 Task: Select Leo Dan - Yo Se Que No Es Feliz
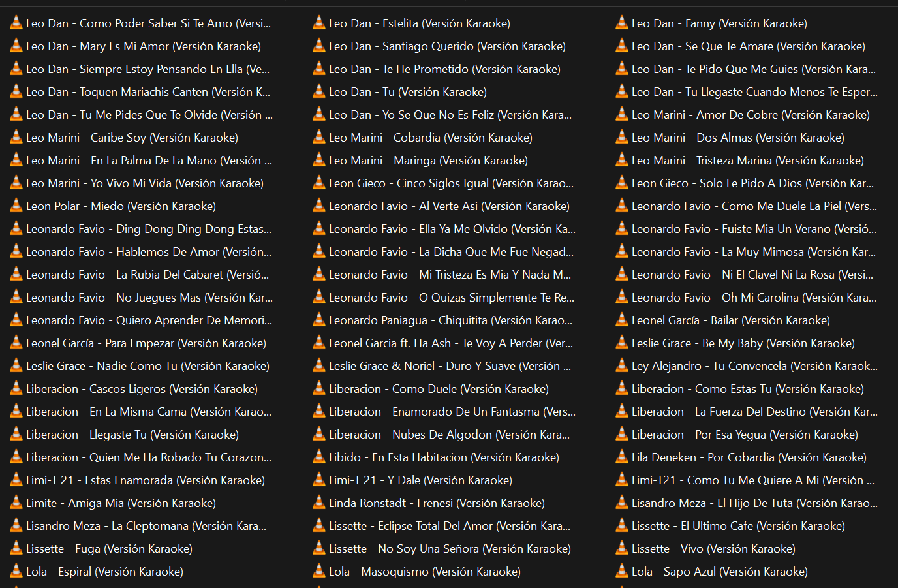click(x=442, y=114)
